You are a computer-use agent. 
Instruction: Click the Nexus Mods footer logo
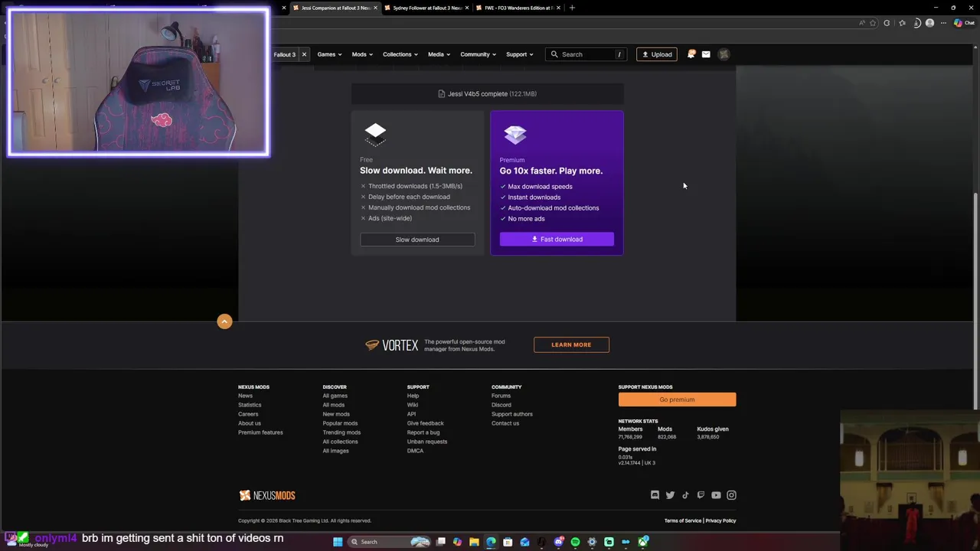[266, 496]
